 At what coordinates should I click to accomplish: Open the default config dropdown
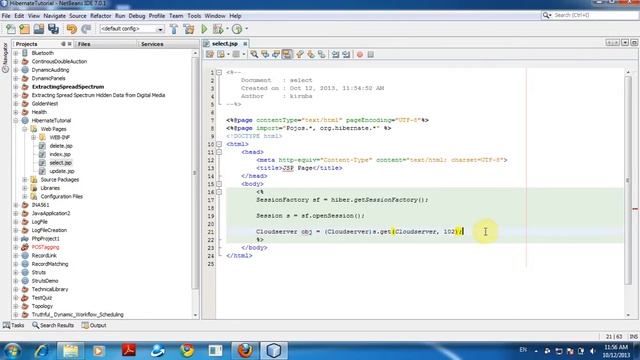[x=131, y=29]
